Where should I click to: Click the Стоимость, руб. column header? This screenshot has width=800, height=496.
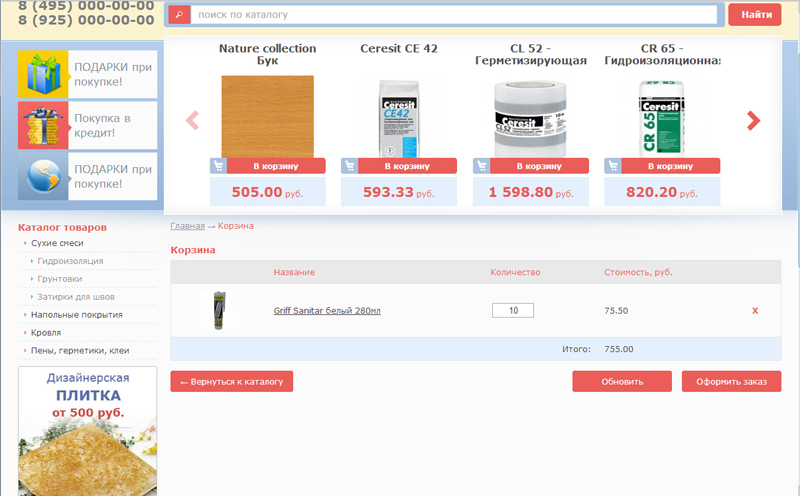pos(638,272)
